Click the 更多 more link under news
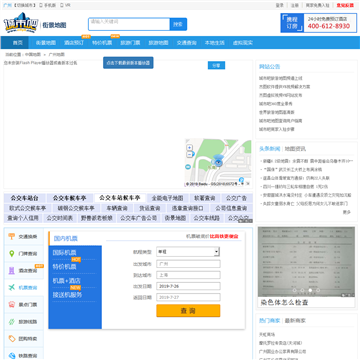Viewport: 360px width, 360px height. tap(347, 212)
